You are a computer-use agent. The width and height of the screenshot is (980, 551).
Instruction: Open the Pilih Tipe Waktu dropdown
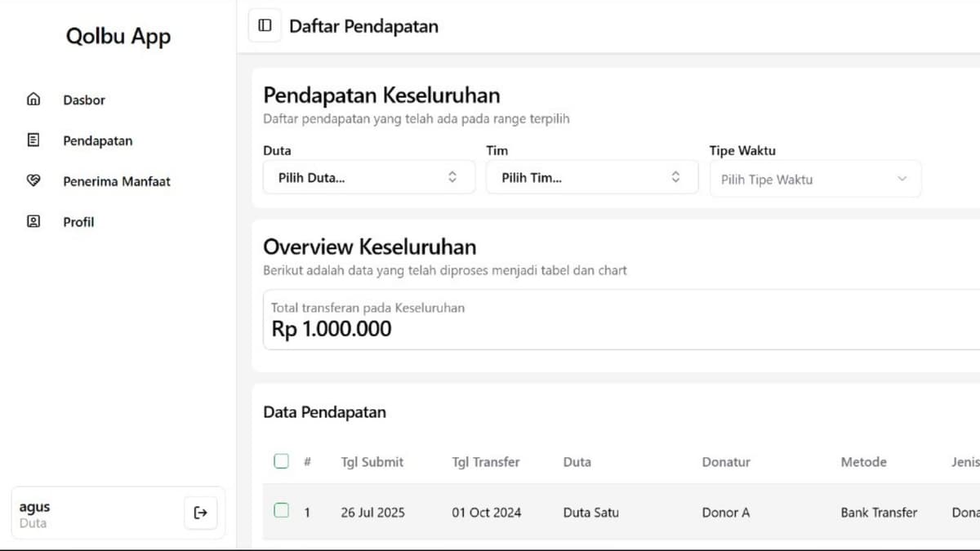pos(814,179)
